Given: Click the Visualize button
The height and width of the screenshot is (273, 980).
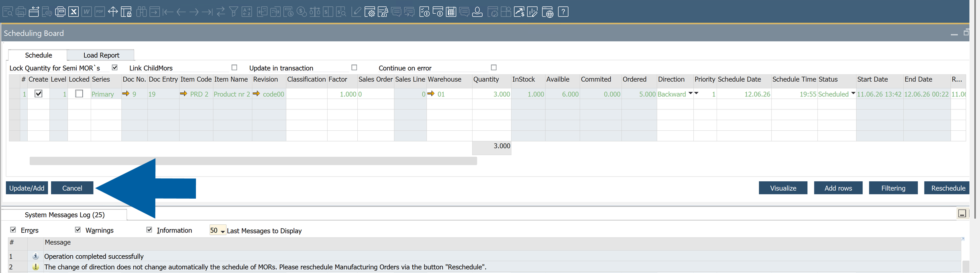Looking at the screenshot, I should point(783,188).
